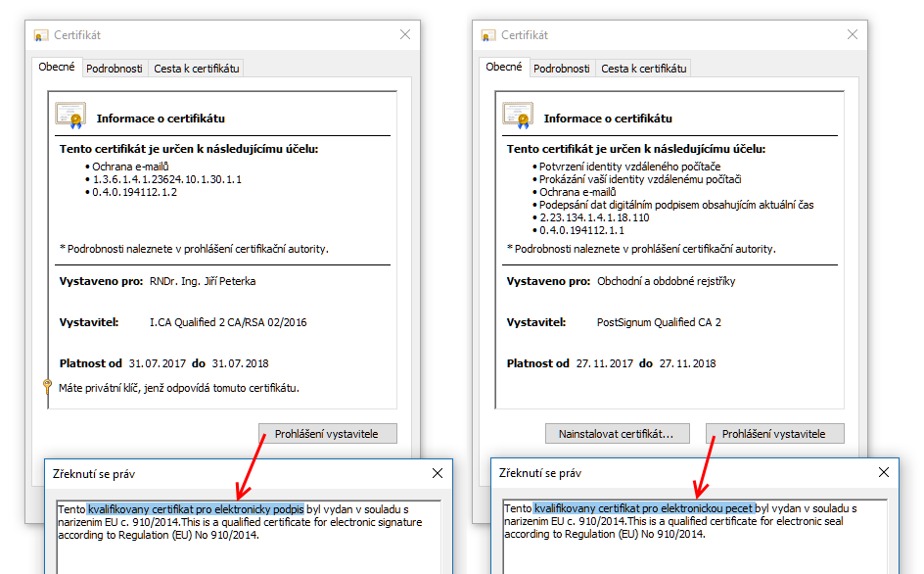The image size is (924, 574).
Task: Click OID '0.4.0.194112.1.2' in left window
Action: [134, 192]
